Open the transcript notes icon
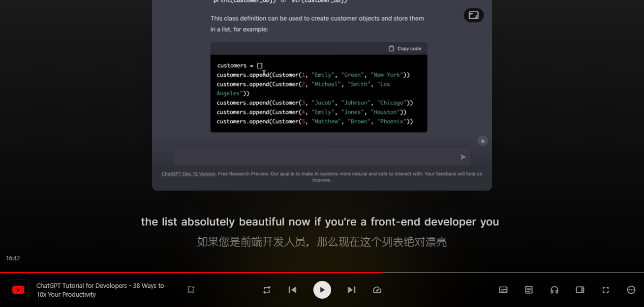This screenshot has height=307, width=644. 529,290
